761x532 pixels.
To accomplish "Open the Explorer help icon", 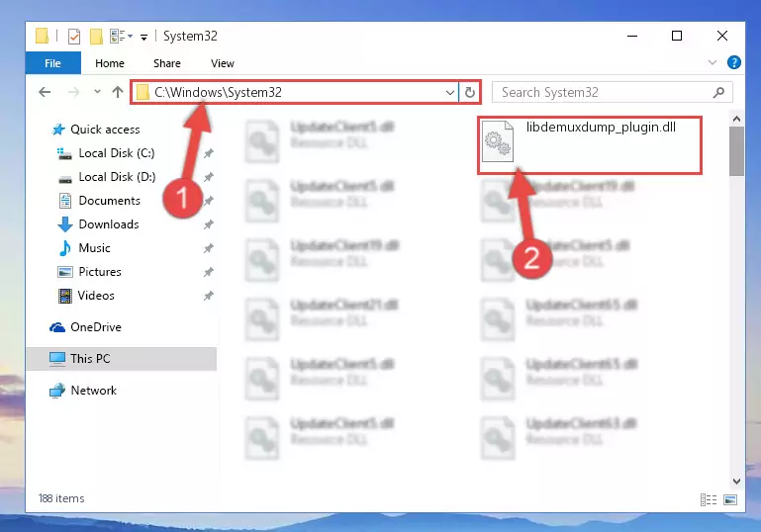I will pos(734,62).
